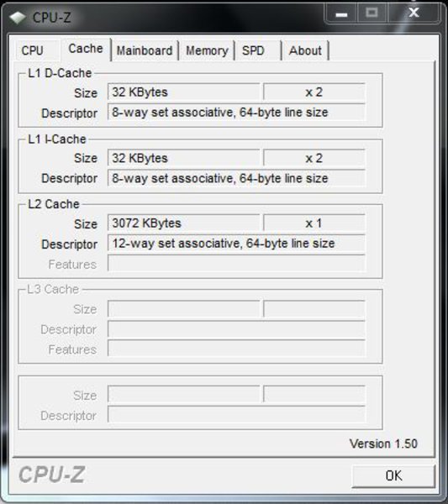Click the 12-way set associative descriptor field
The height and width of the screenshot is (504, 448).
click(236, 244)
